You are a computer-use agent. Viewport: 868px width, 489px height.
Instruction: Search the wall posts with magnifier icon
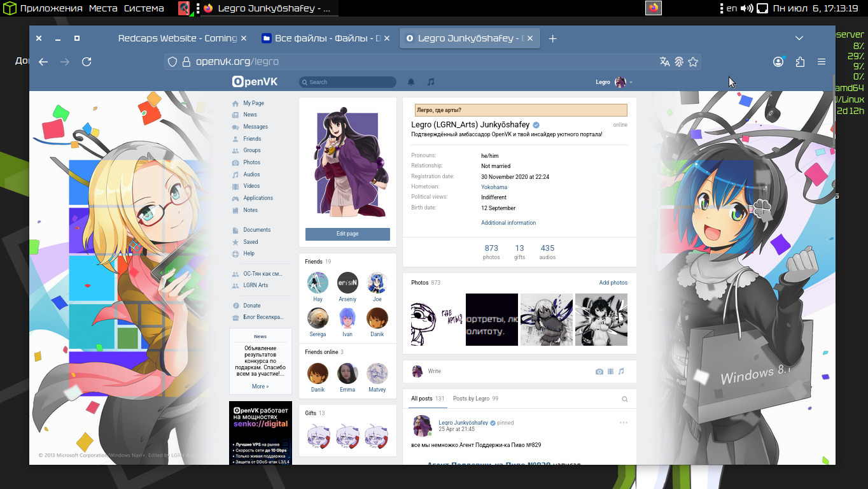tap(624, 399)
